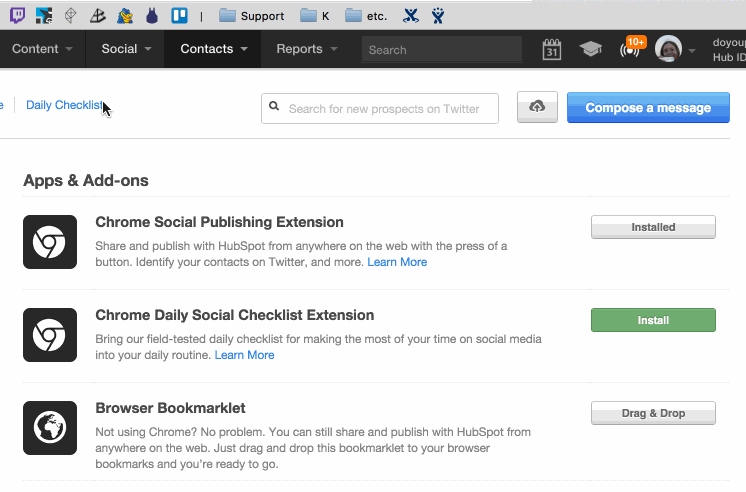Open the Reports menu

307,49
